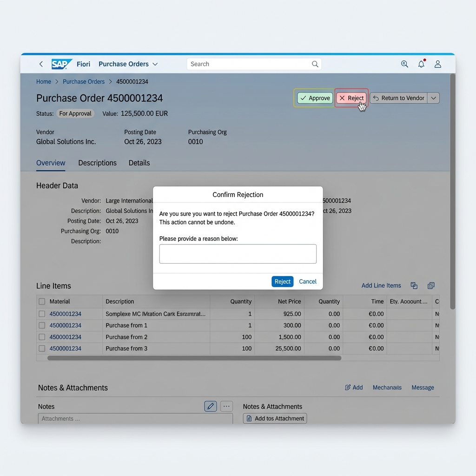Screen dimensions: 476x476
Task: Click the pencil edit icon in Notes
Action: (x=211, y=406)
